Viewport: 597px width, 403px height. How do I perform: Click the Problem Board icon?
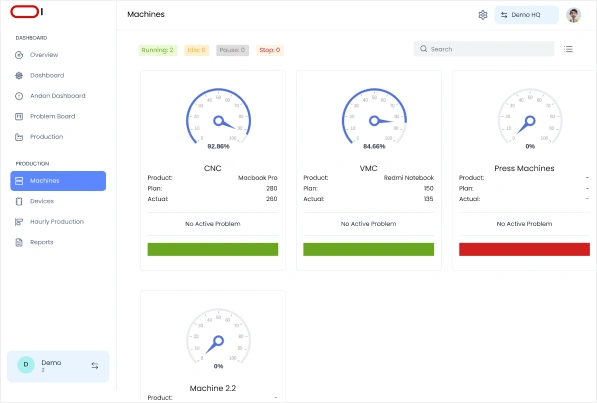[x=19, y=117]
